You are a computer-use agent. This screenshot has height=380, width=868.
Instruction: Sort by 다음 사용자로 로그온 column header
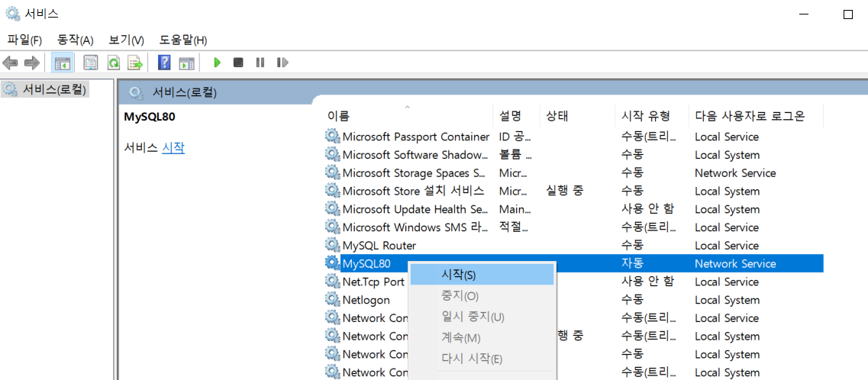756,116
